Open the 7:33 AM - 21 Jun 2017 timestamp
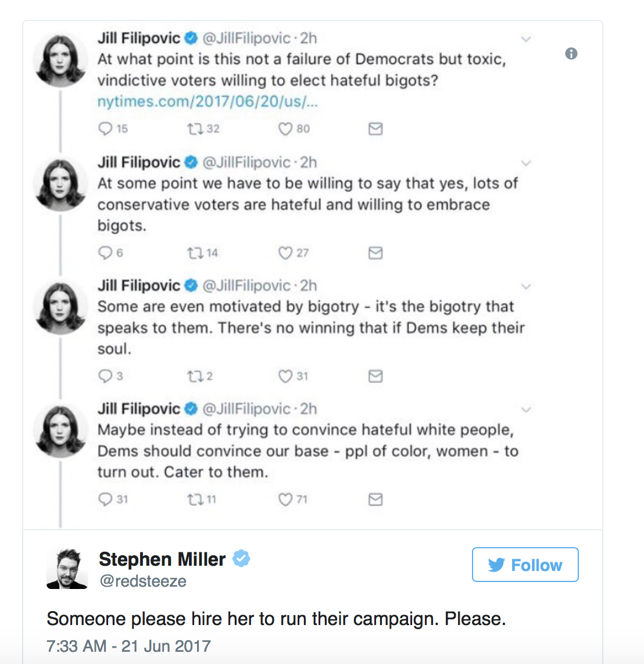The width and height of the screenshot is (644, 664). [x=128, y=646]
